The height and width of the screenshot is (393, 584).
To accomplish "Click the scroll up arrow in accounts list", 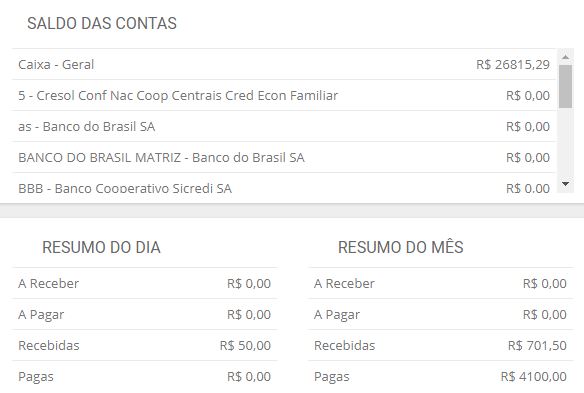I will coord(565,57).
